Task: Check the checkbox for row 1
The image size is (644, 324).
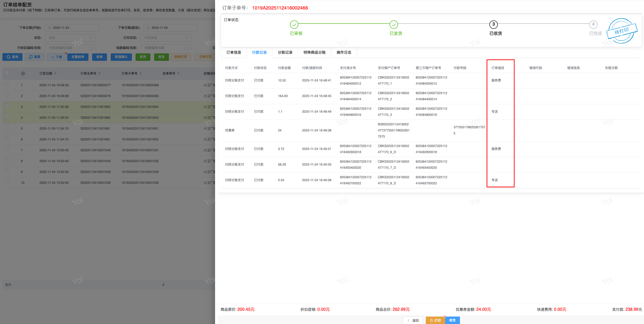Action: click(7, 84)
